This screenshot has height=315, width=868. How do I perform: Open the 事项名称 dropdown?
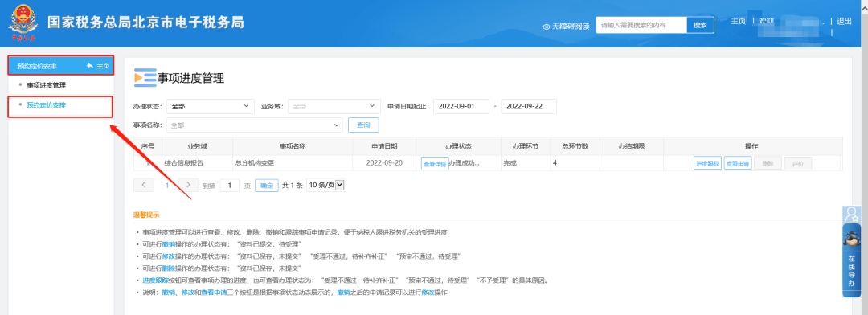[254, 125]
